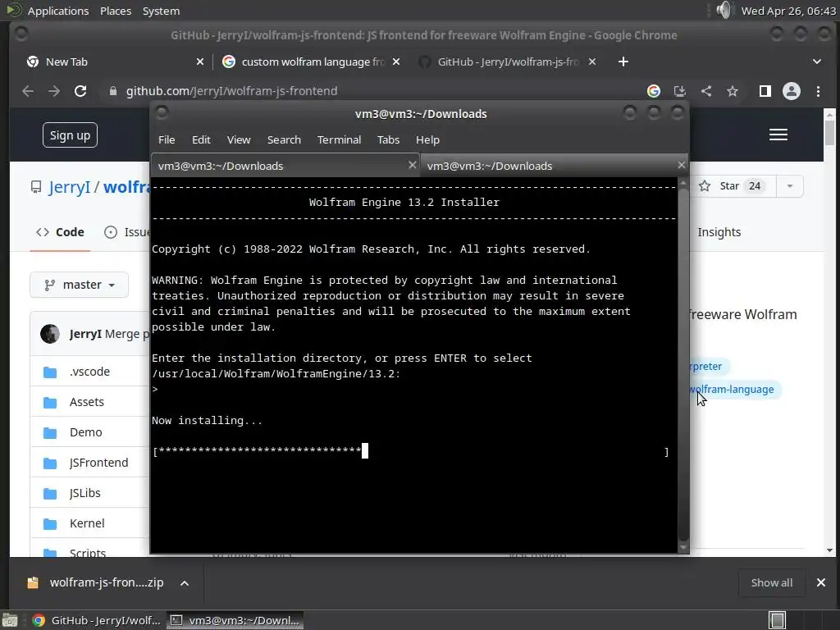
Task: Open Chrome three-dot menu
Action: 818,91
